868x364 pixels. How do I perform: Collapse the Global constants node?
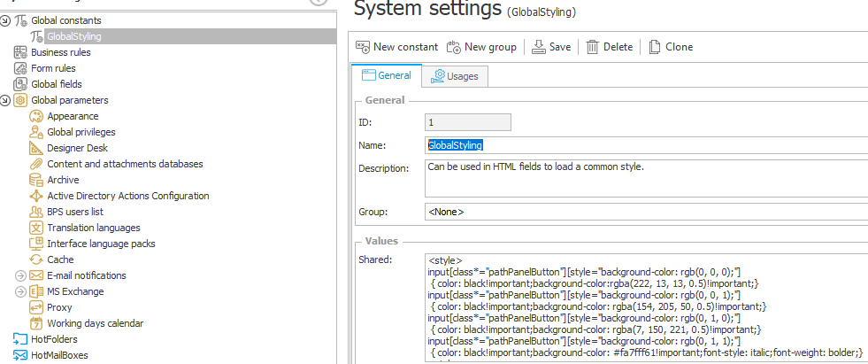pyautogui.click(x=6, y=20)
